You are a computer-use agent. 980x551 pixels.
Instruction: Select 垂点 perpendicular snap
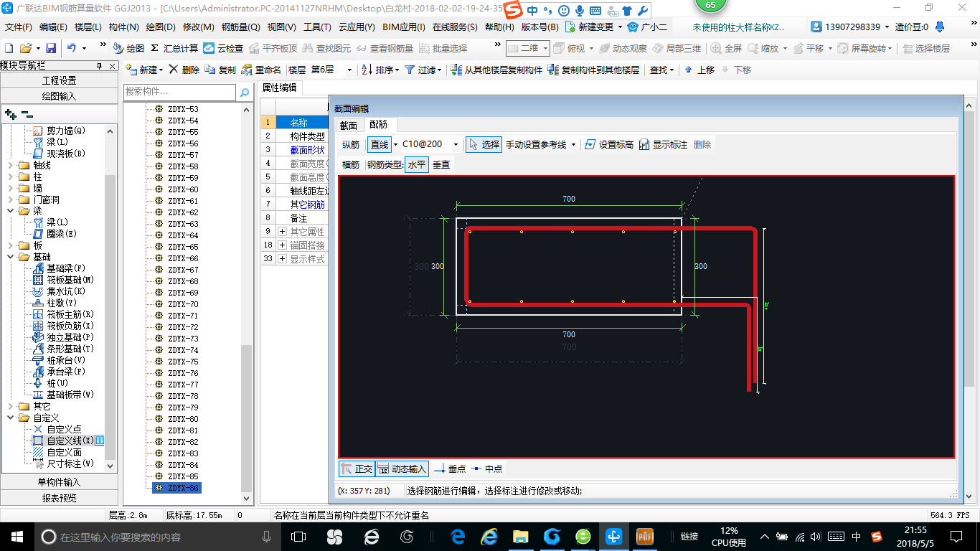pos(450,468)
